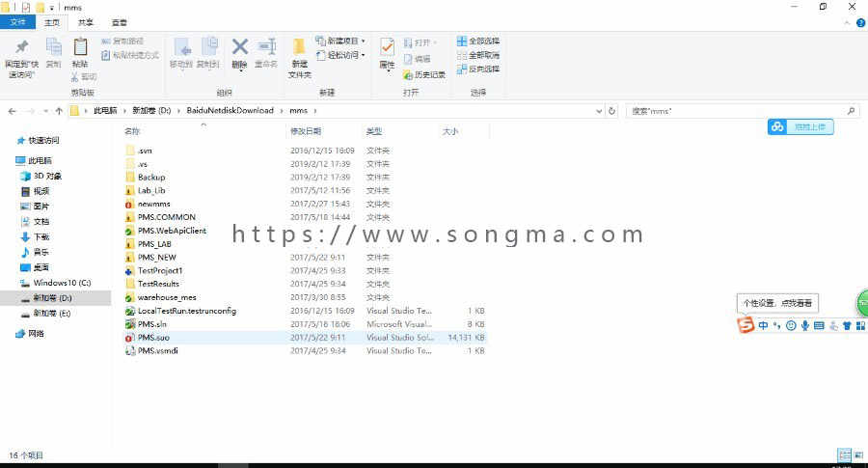Click the Select all icon
This screenshot has height=468, width=868.
click(x=477, y=41)
